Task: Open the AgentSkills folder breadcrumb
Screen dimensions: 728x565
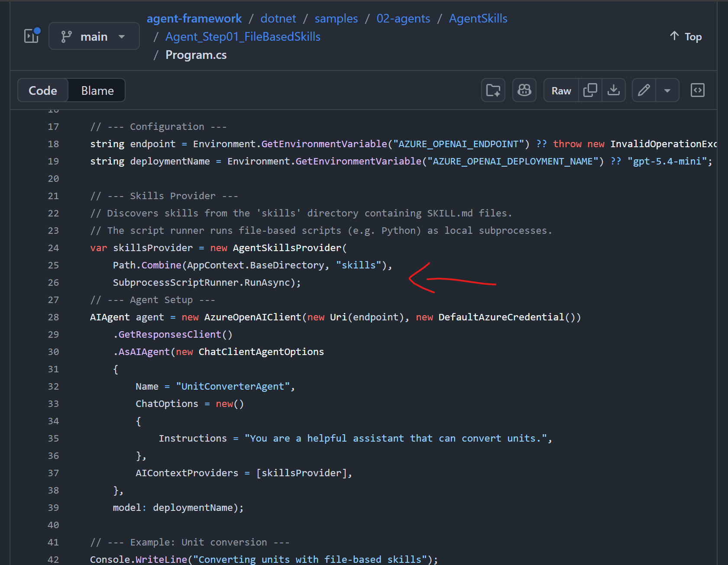Action: pos(478,19)
